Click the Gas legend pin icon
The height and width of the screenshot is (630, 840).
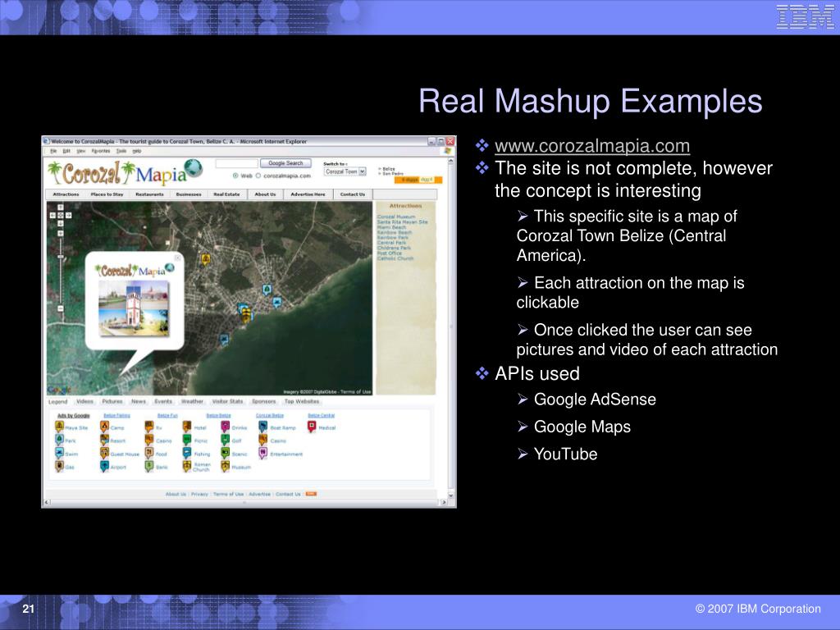click(x=59, y=467)
